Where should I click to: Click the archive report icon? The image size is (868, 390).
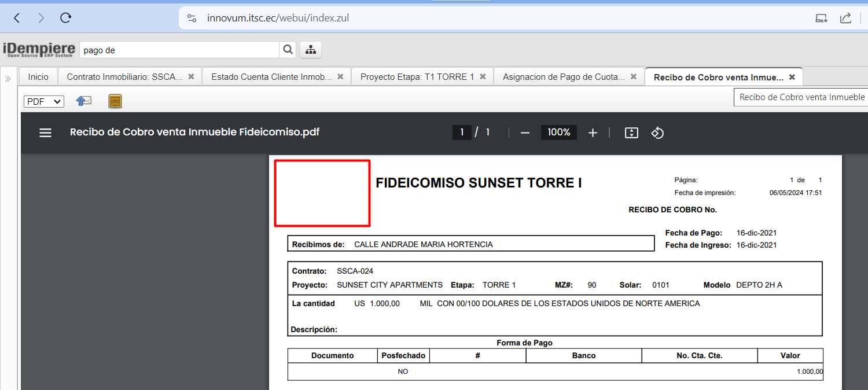pos(115,101)
